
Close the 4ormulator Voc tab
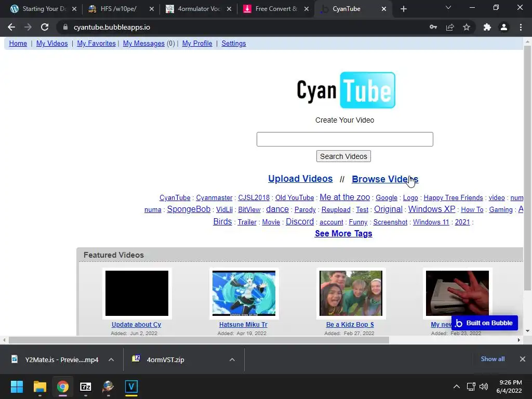(229, 9)
